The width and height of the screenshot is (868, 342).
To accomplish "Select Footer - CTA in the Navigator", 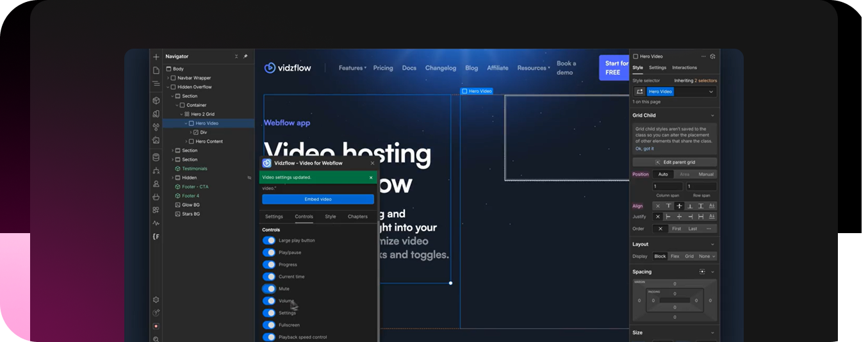I will 195,186.
